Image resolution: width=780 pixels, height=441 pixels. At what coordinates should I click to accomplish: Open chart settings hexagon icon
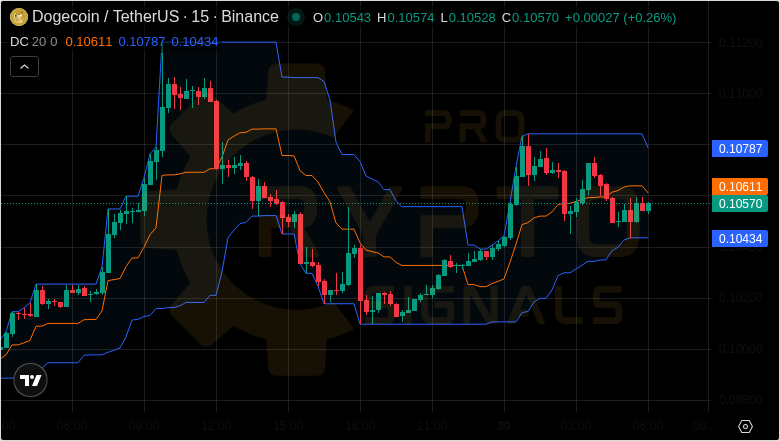(745, 427)
